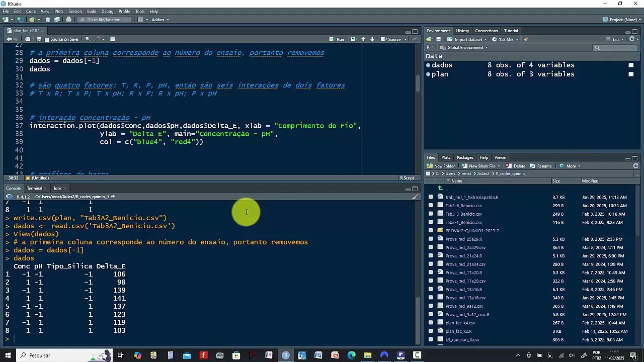
Task: Click the Environment search field
Action: click(615, 48)
